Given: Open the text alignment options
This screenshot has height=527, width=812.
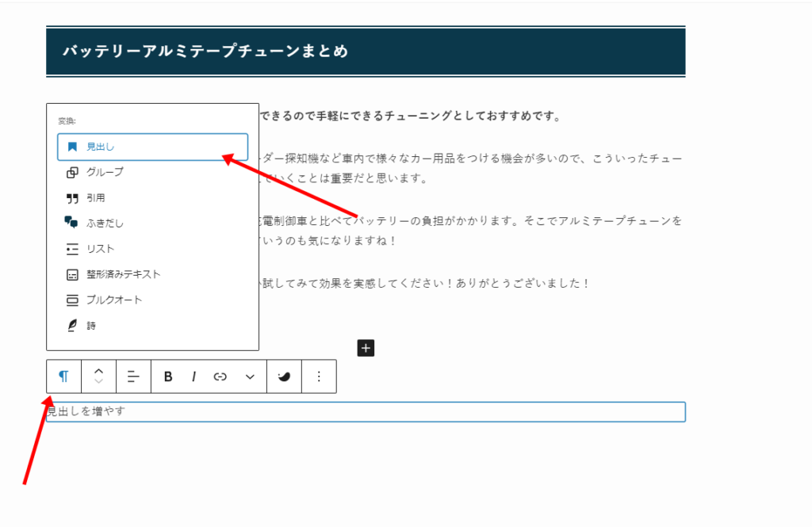Looking at the screenshot, I should tap(133, 376).
